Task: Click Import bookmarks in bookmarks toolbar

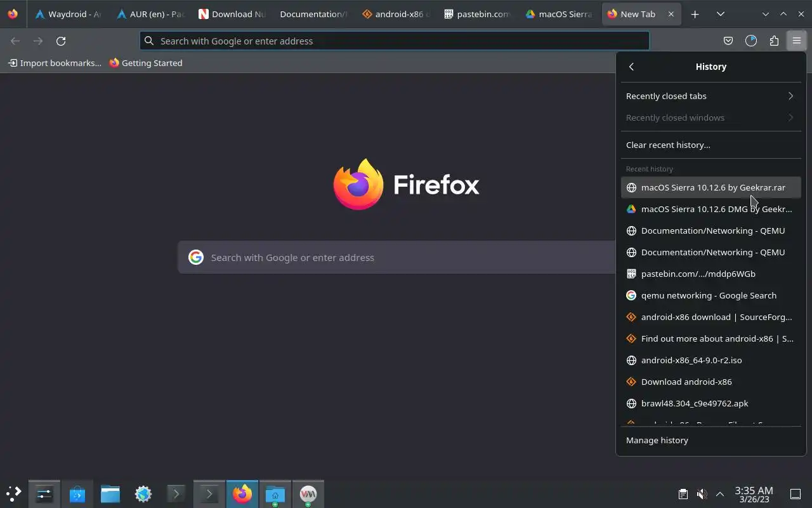Action: point(55,63)
